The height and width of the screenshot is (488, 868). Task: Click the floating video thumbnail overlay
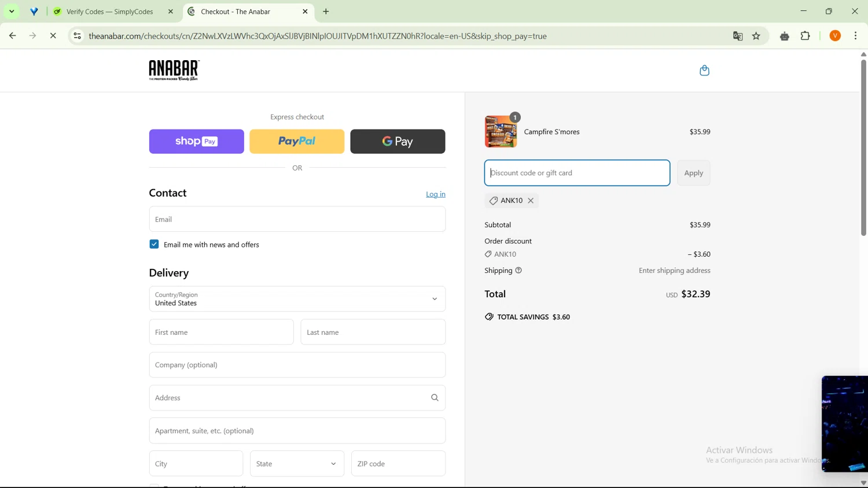point(845,424)
